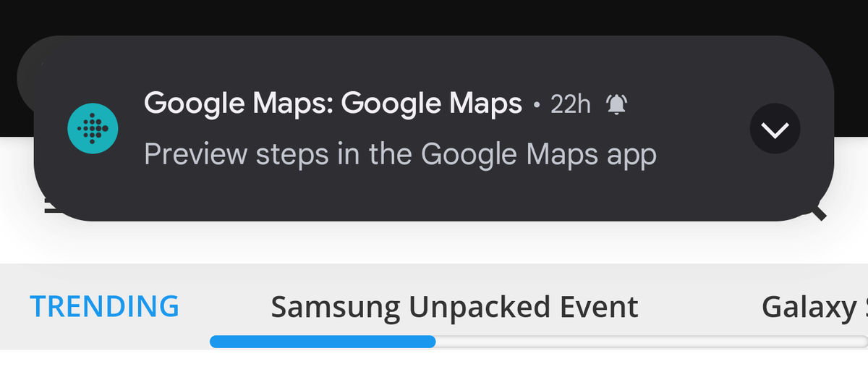
Task: Tap the partially hidden search magnifier
Action: (x=819, y=211)
